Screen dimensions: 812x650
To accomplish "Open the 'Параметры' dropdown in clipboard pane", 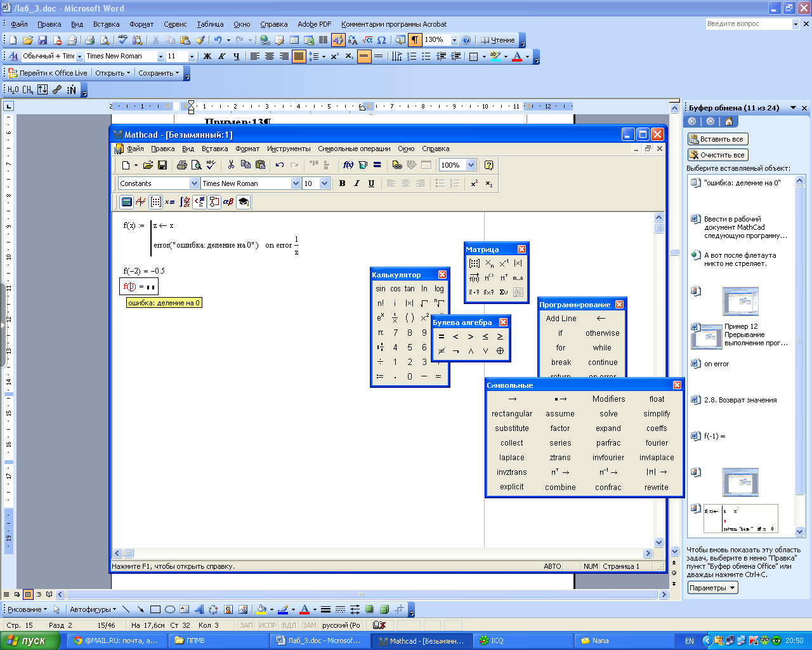I will (x=713, y=588).
